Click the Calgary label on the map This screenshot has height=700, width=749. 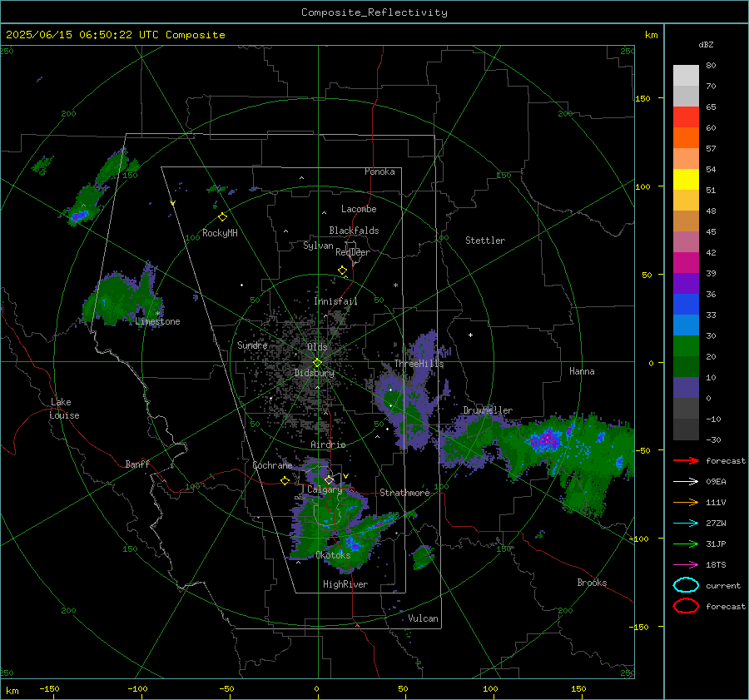coord(325,489)
